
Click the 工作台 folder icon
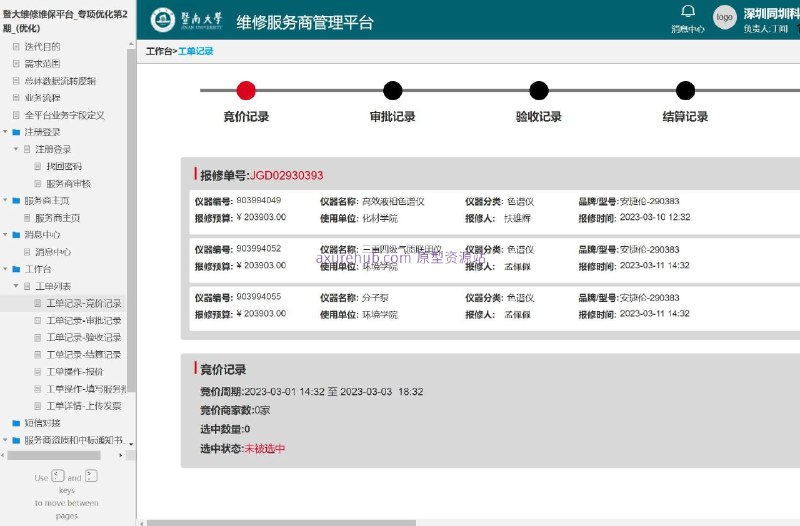(16, 269)
